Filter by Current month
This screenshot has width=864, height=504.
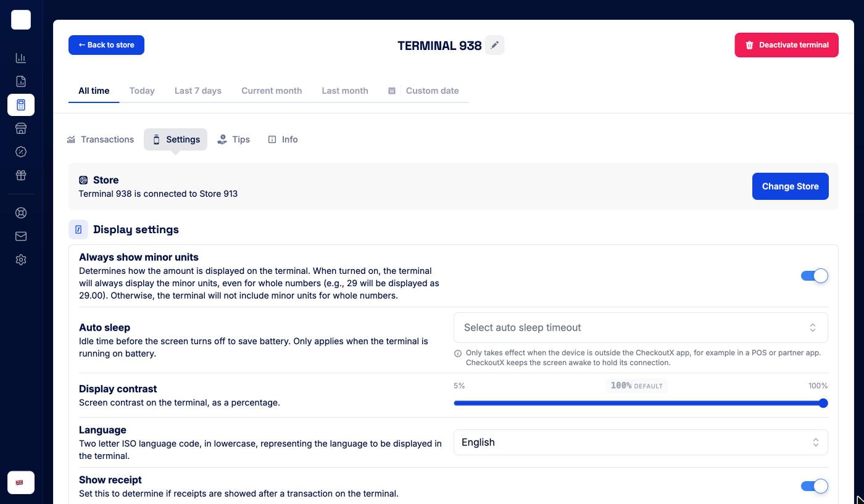[272, 91]
